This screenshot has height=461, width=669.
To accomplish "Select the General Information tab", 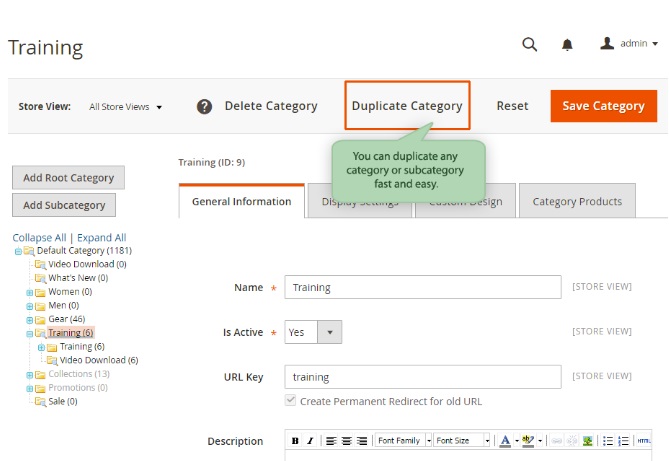I will click(241, 201).
